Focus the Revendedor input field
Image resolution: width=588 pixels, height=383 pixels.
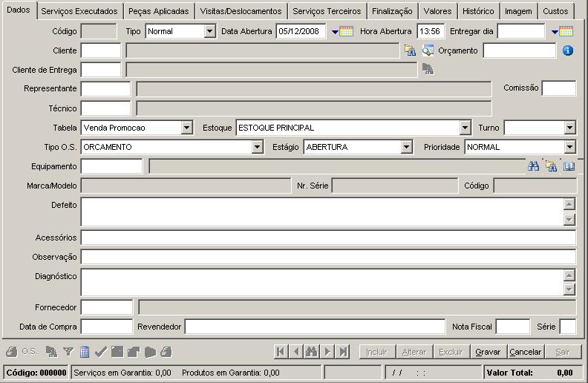315,327
